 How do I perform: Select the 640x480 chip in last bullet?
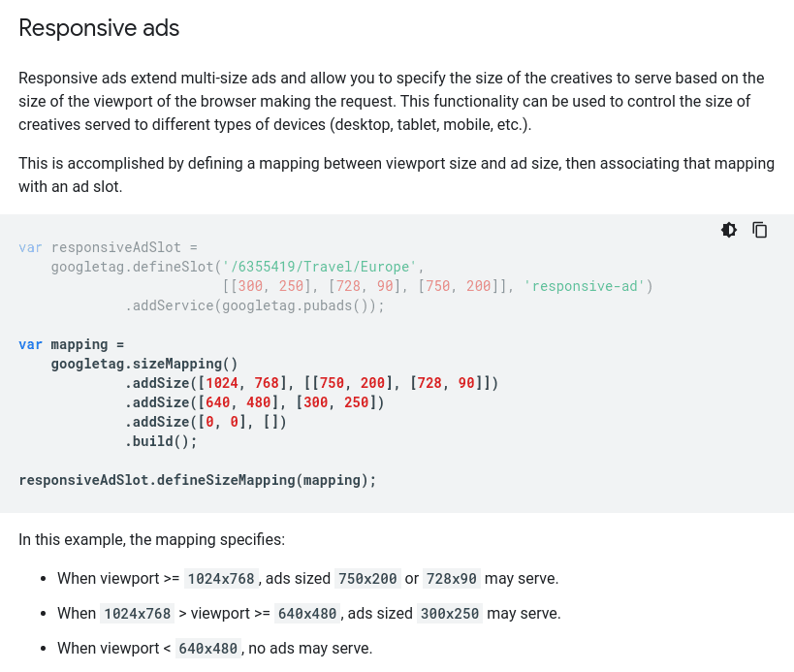click(x=208, y=648)
